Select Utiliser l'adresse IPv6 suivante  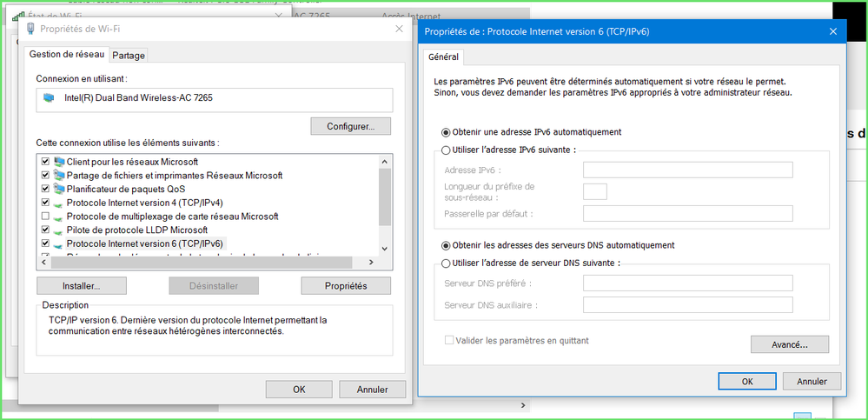446,150
